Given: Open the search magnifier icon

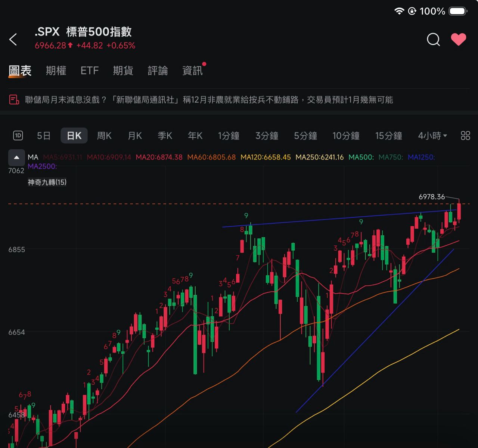Looking at the screenshot, I should [433, 39].
